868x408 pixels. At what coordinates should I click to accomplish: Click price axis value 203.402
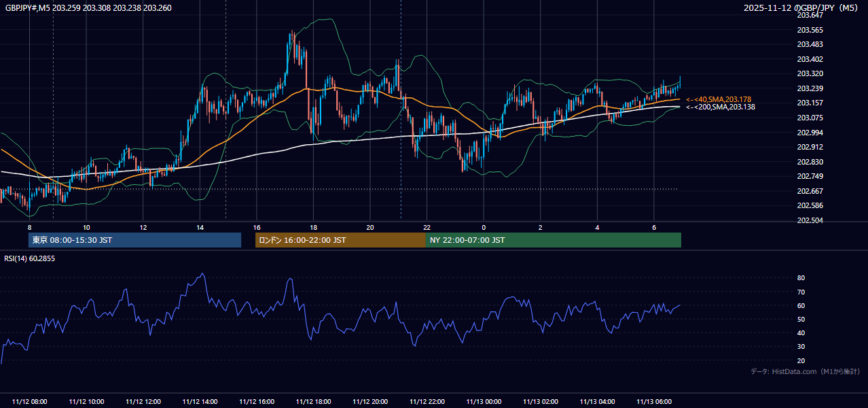(x=810, y=59)
